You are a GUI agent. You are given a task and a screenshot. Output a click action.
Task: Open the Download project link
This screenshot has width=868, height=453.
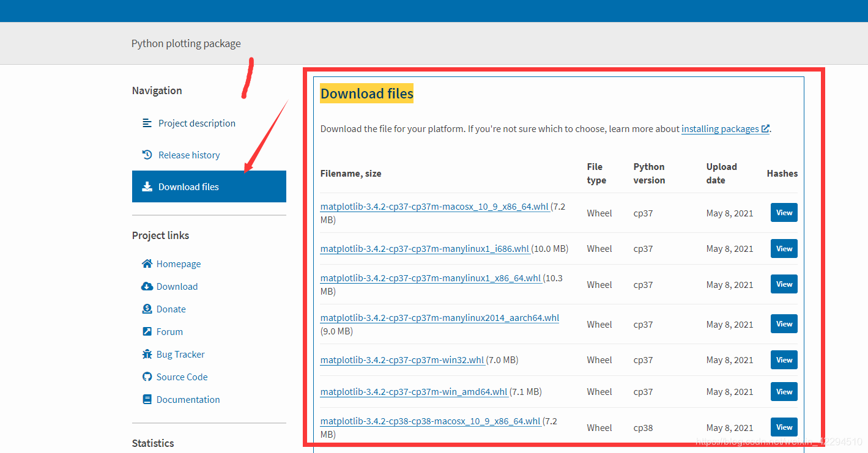click(177, 286)
